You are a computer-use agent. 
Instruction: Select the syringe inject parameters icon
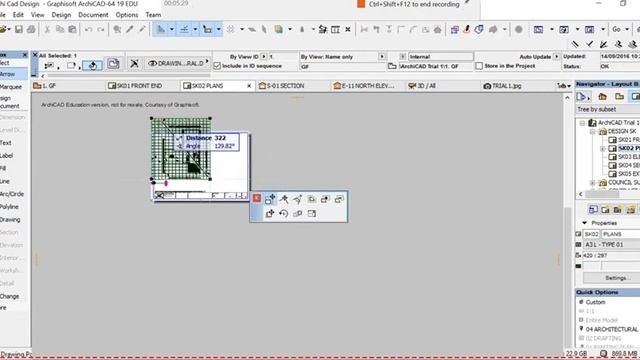pos(142,29)
